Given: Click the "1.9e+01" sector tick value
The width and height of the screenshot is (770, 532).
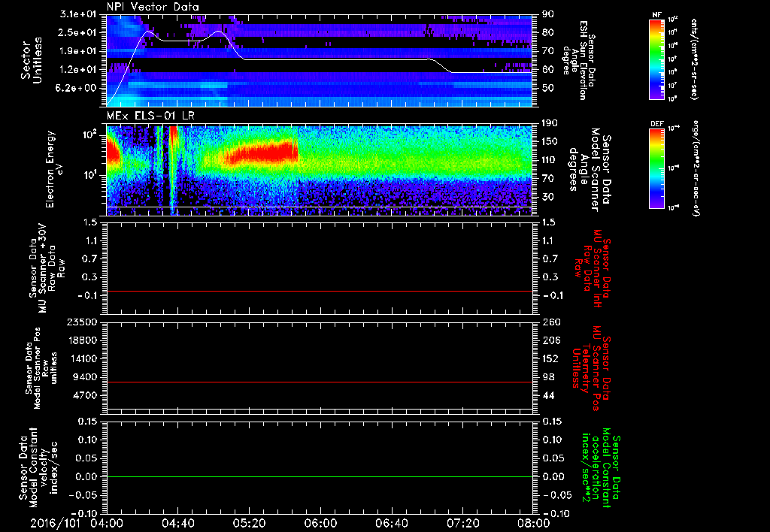Looking at the screenshot, I should 77,51.
